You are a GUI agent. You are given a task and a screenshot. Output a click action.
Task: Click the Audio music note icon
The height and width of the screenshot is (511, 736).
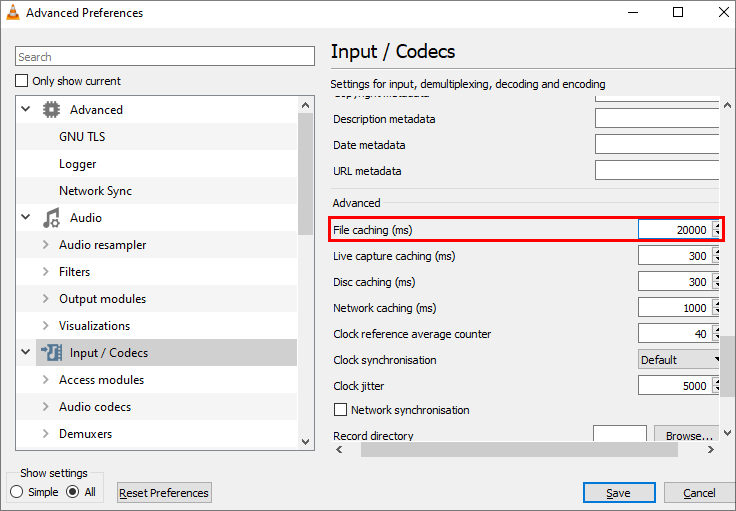(x=51, y=218)
